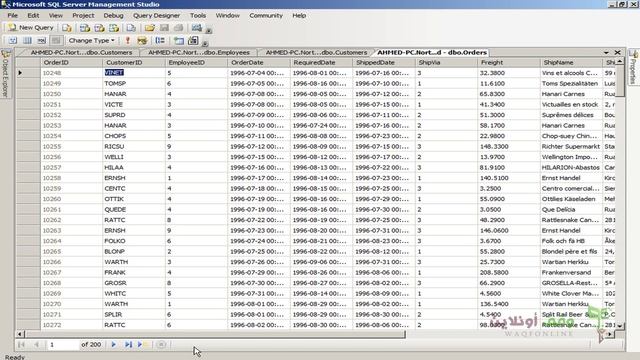Start an Analysis Services XMLA Query
Screen dimensions: 640x360
[x=114, y=28]
